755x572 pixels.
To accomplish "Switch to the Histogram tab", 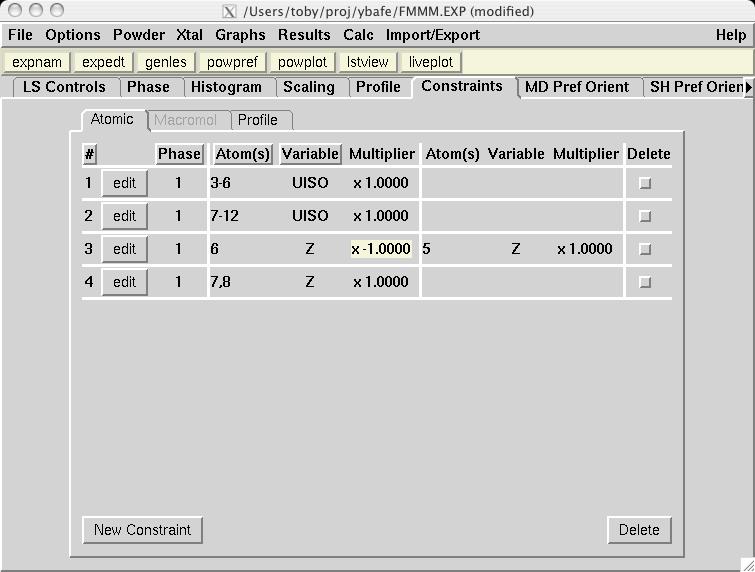I will tap(226, 87).
